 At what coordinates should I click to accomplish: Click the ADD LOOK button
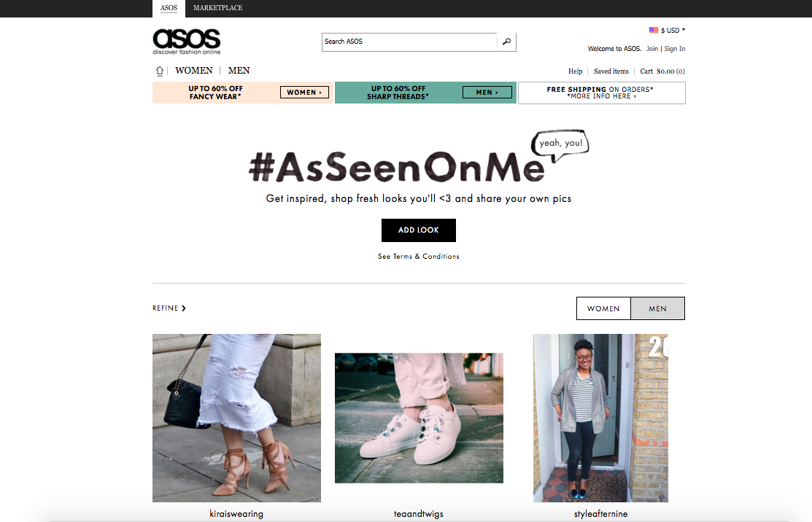click(419, 230)
